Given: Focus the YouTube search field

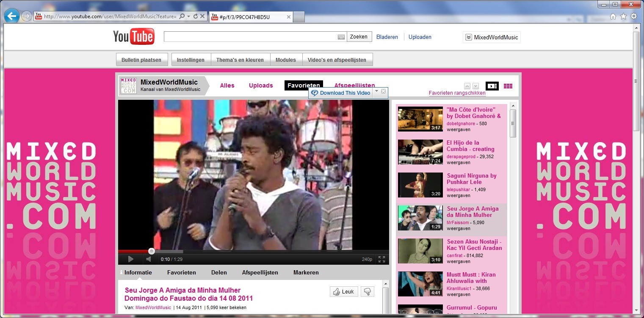Looking at the screenshot, I should point(251,37).
